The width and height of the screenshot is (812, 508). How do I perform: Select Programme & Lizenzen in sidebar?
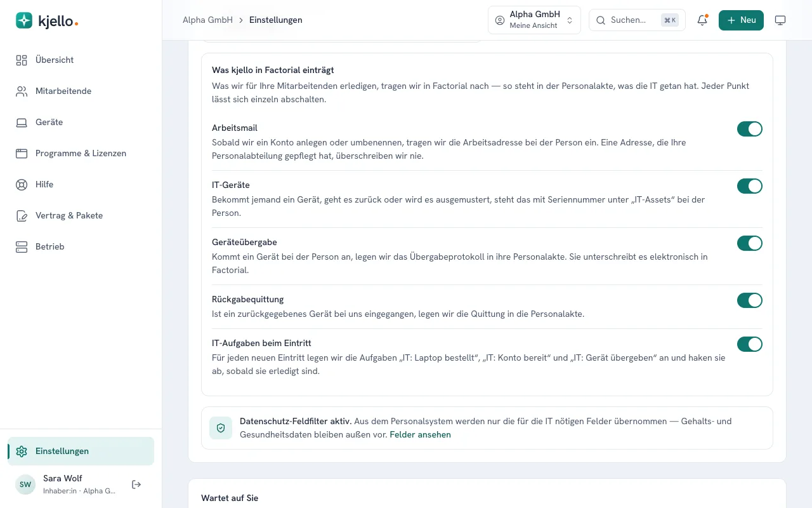click(81, 154)
